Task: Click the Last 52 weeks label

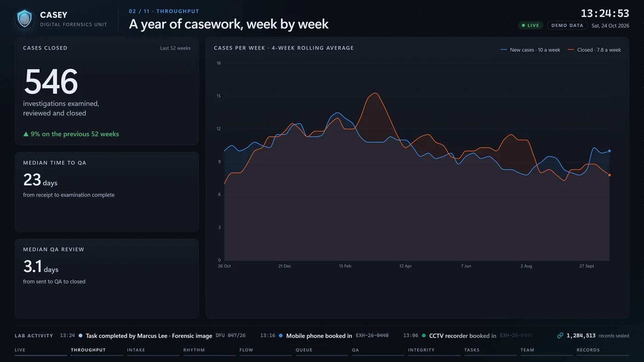Action: (x=175, y=48)
